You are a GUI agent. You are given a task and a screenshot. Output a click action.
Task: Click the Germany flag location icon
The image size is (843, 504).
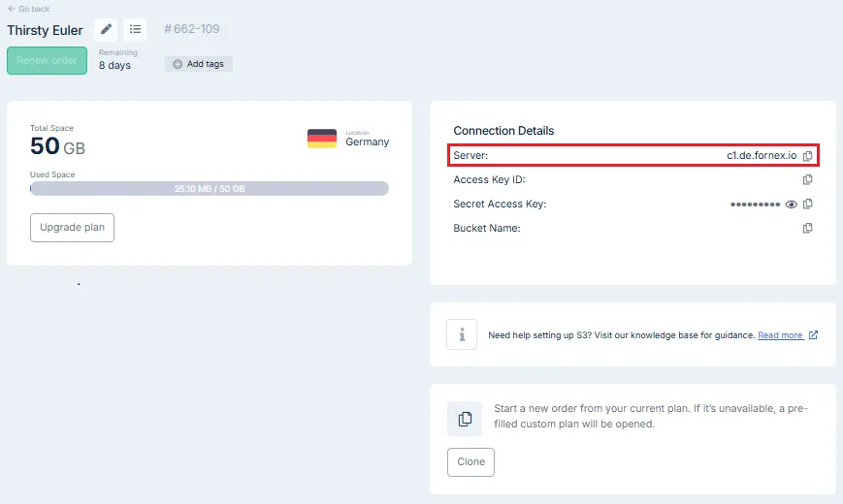click(322, 139)
